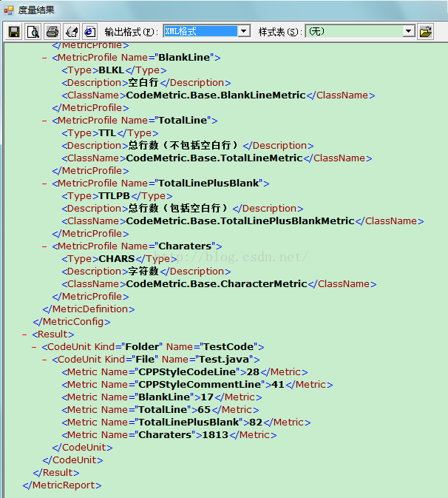448x498 pixels.
Task: Collapse the Test.java file CodeUnit node
Action: click(x=46, y=359)
